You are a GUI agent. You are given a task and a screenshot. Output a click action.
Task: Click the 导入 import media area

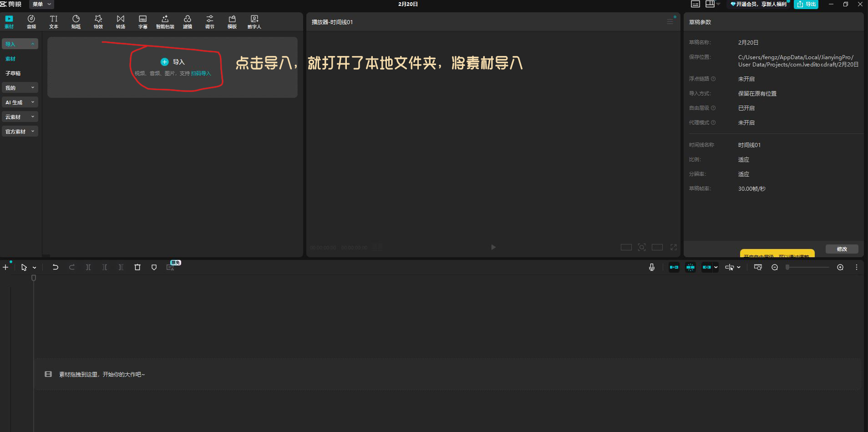(x=172, y=61)
